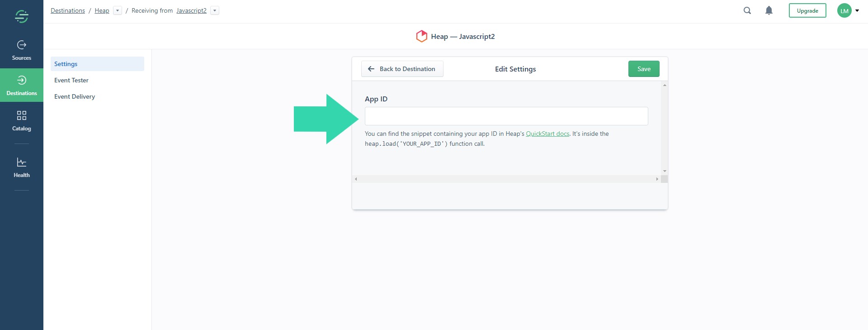
Task: Click the Destinations breadcrumb link
Action: [68, 10]
